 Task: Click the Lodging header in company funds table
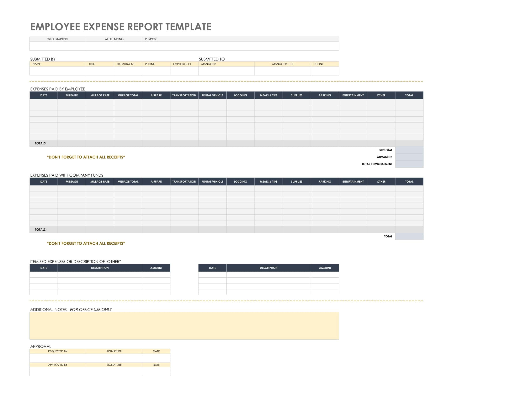[x=240, y=182]
